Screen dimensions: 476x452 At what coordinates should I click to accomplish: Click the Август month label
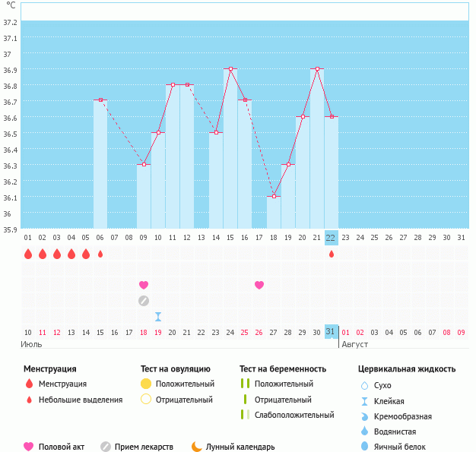click(x=355, y=345)
